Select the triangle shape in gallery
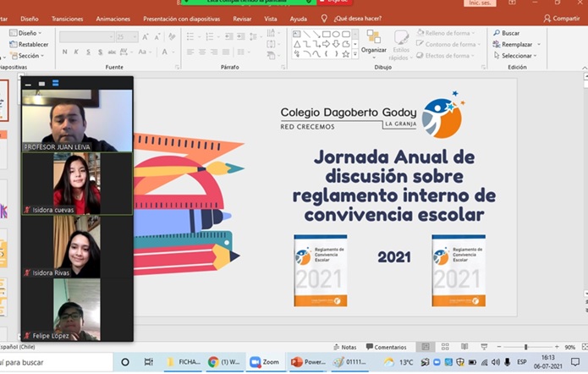 [297, 44]
